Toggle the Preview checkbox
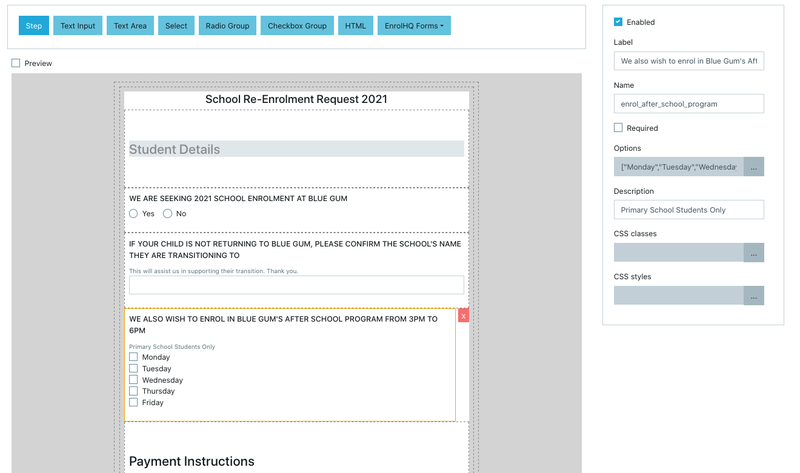Image resolution: width=800 pixels, height=473 pixels. [x=16, y=63]
